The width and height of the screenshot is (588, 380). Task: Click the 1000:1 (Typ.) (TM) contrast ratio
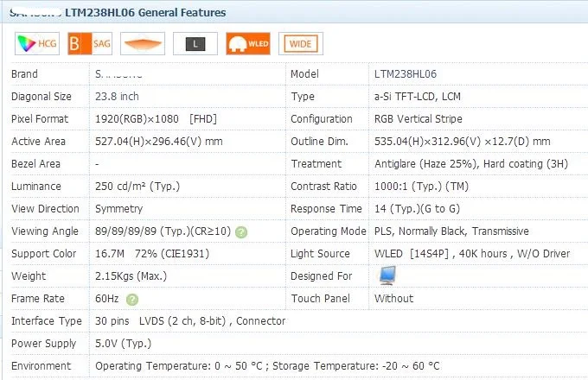click(421, 187)
